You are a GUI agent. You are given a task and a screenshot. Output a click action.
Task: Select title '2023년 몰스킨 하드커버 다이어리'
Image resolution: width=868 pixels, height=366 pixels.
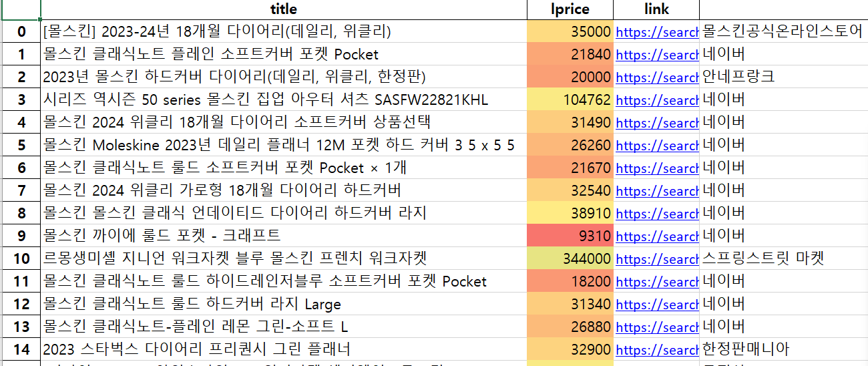pyautogui.click(x=284, y=77)
